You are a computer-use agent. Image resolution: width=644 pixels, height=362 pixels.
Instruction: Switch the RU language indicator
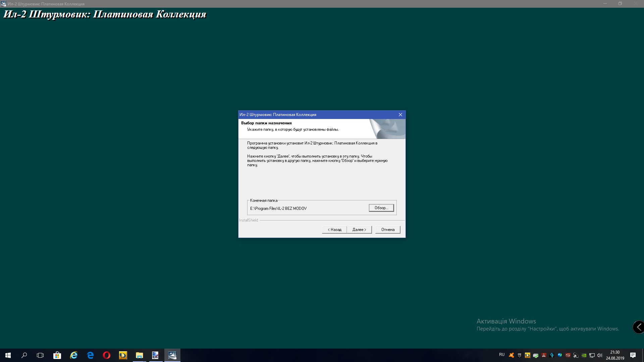coord(502,355)
